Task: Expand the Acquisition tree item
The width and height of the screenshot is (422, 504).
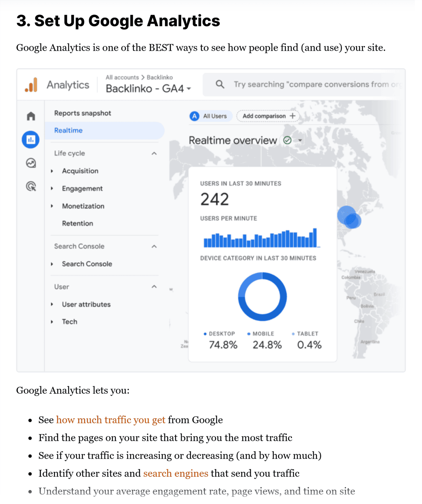Action: 52,171
